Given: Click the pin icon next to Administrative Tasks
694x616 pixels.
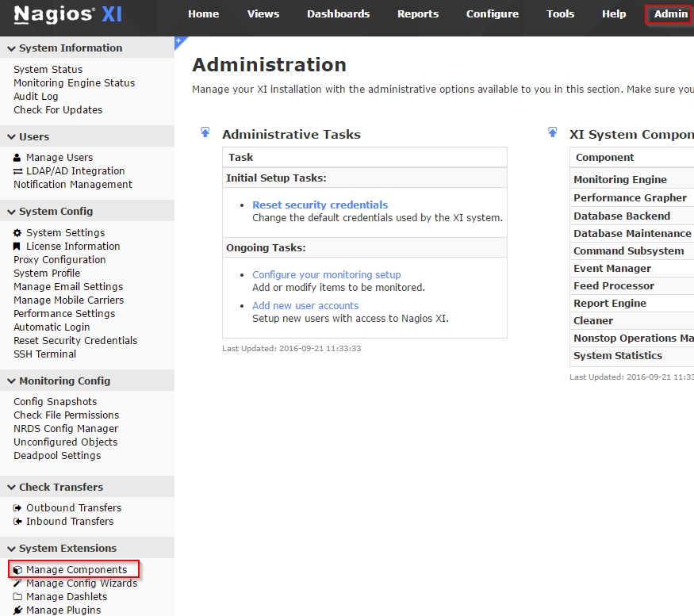Looking at the screenshot, I should [x=205, y=132].
